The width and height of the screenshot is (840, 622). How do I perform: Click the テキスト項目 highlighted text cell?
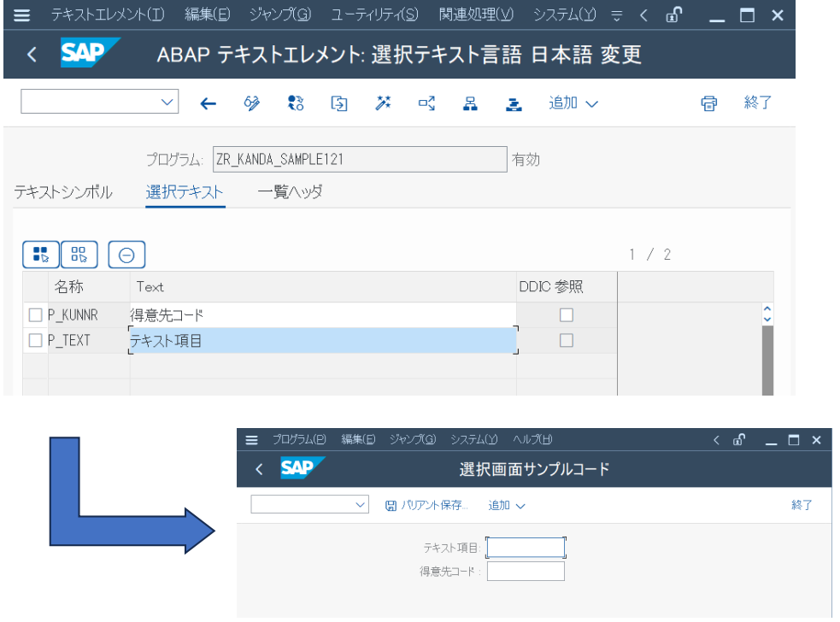point(323,340)
